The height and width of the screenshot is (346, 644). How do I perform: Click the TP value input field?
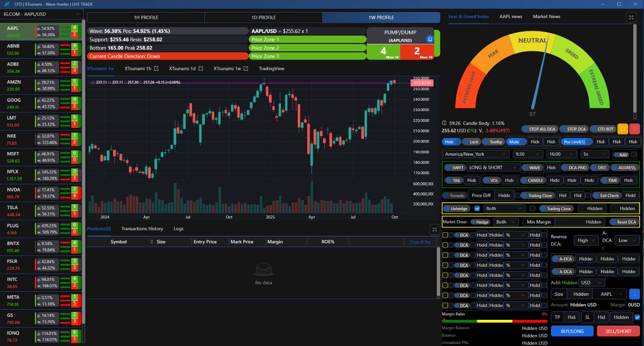(x=571, y=317)
